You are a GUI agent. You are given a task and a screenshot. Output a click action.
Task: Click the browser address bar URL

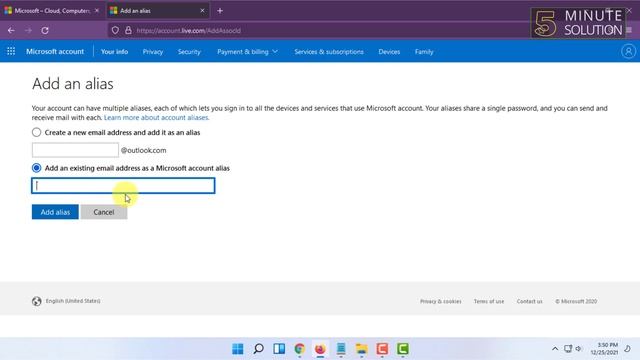pyautogui.click(x=189, y=31)
